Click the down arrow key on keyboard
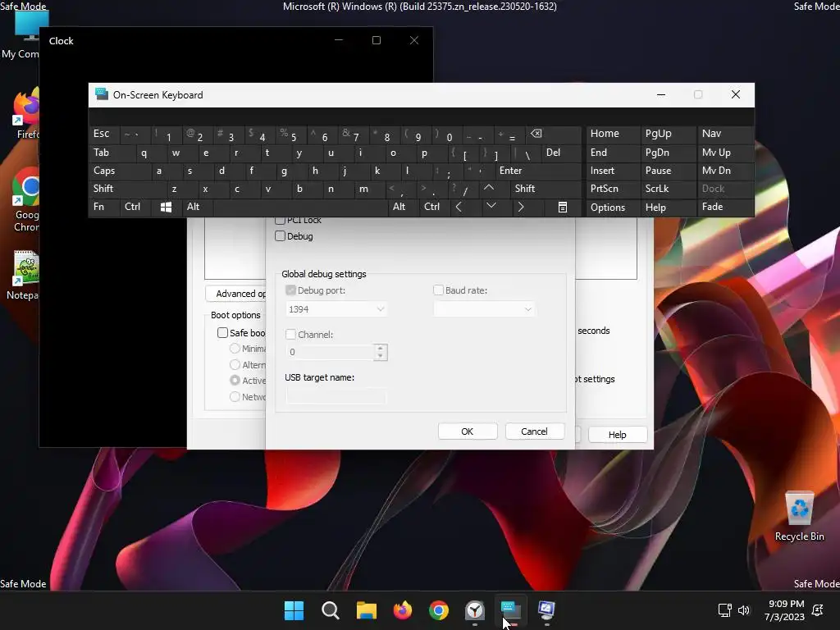 click(491, 206)
